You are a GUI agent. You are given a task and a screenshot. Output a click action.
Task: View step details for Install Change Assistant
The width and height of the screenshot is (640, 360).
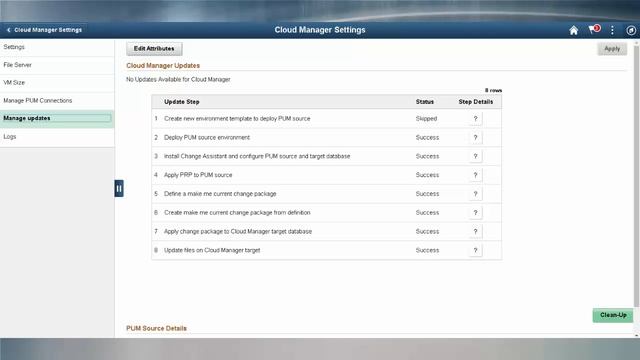(475, 156)
